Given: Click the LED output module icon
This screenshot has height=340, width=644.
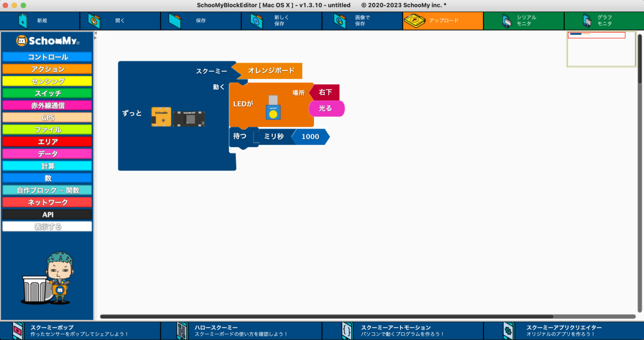Looking at the screenshot, I should pos(273,108).
